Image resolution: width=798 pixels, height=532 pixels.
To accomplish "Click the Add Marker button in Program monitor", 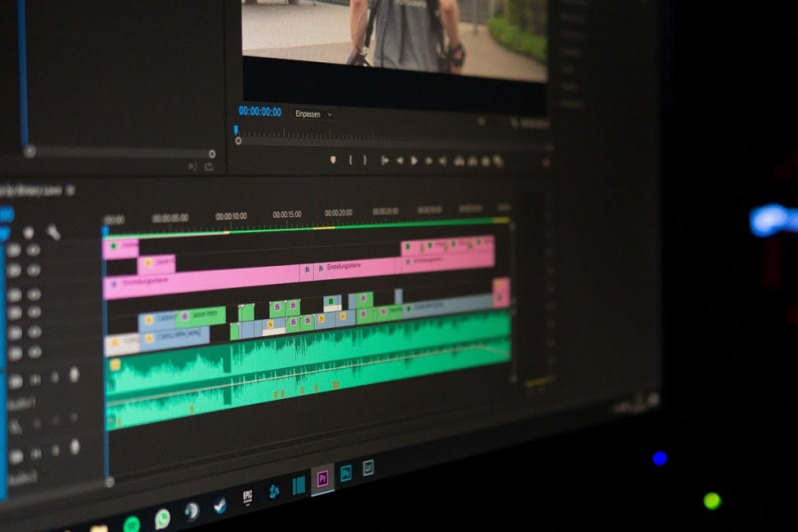I will tap(333, 160).
